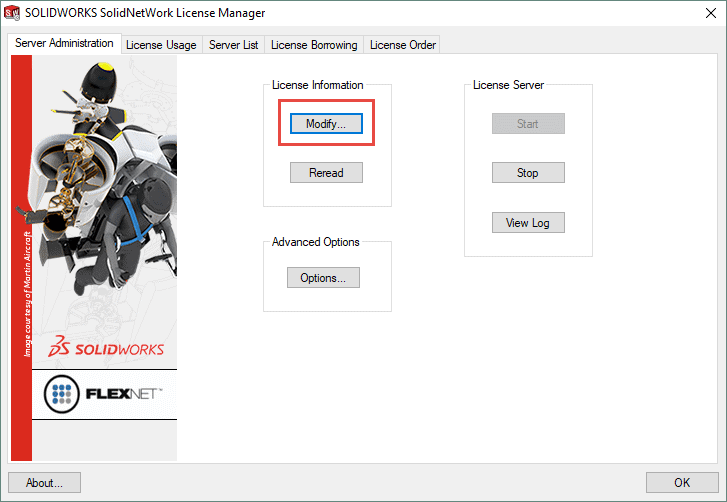Maximize the License Manager window

[656, 14]
